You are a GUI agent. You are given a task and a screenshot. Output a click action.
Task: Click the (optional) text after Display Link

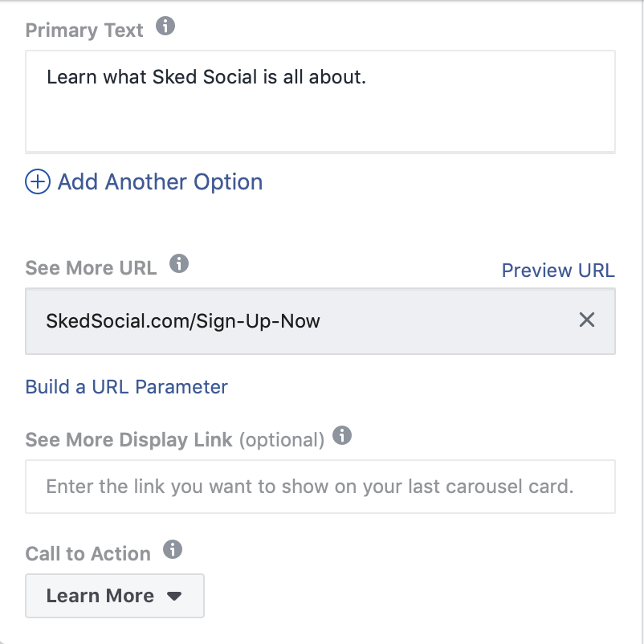point(282,440)
